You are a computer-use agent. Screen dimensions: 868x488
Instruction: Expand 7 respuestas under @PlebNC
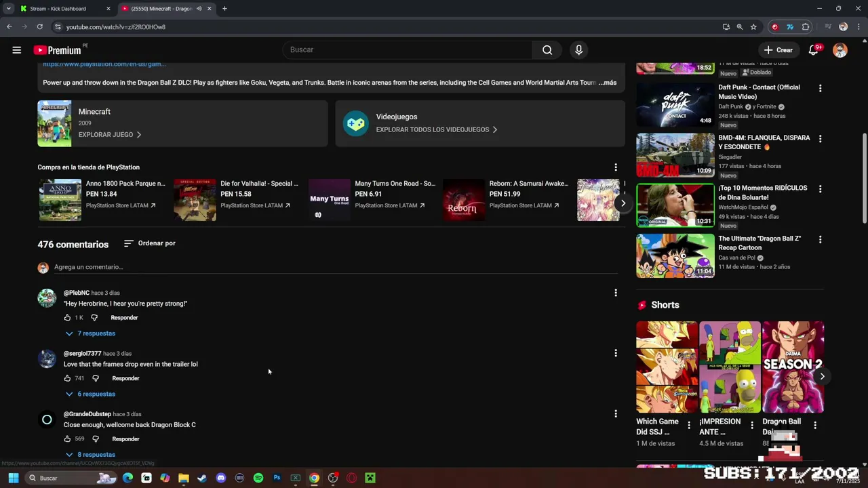pos(90,333)
